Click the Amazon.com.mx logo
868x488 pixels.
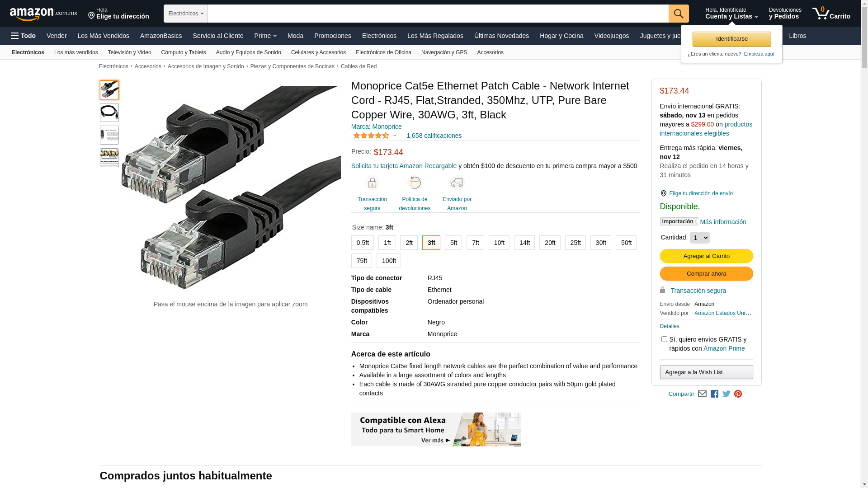[43, 14]
